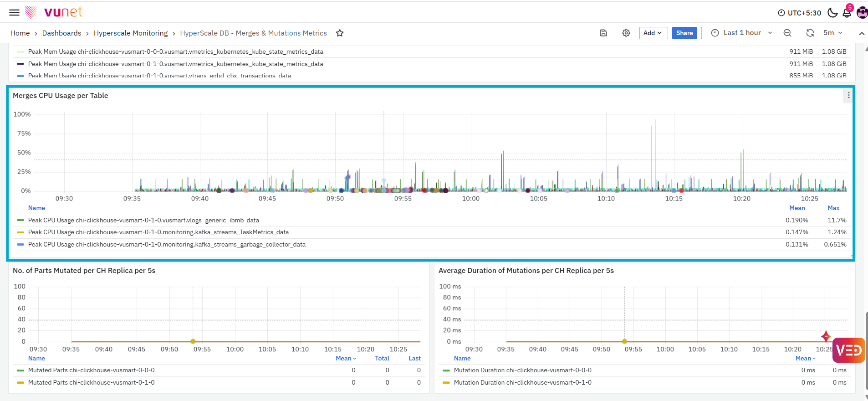Open dashboard settings gear
Image resolution: width=868 pixels, height=401 pixels.
(x=626, y=33)
